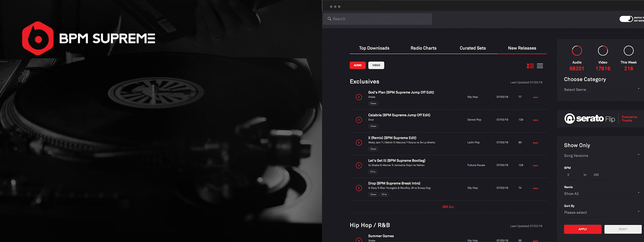Open the Song Versions dropdown
644x242 pixels.
(x=601, y=156)
